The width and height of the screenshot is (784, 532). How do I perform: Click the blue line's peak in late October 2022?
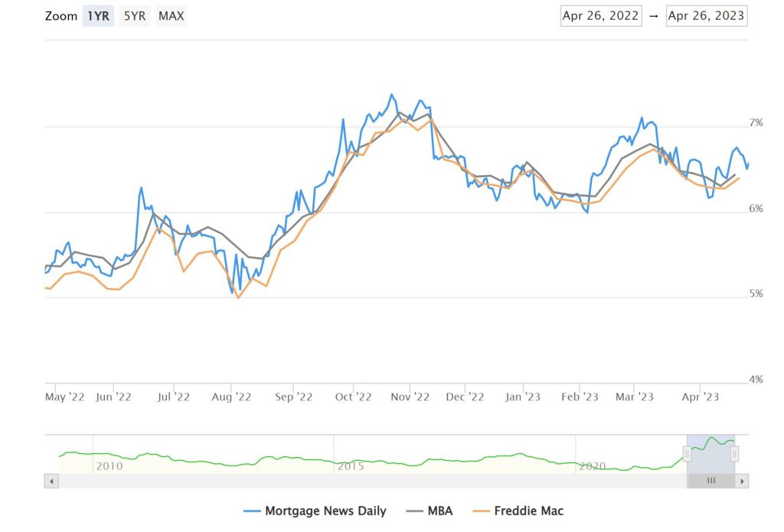[392, 95]
